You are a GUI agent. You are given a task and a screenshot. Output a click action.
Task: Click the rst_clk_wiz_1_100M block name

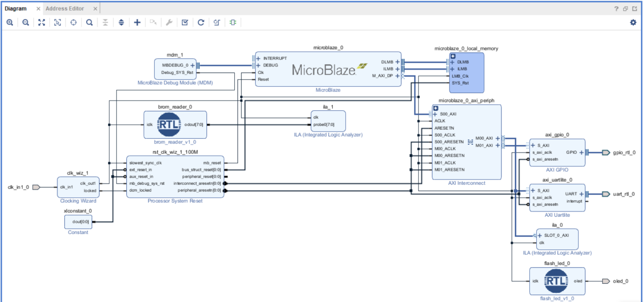point(175,152)
